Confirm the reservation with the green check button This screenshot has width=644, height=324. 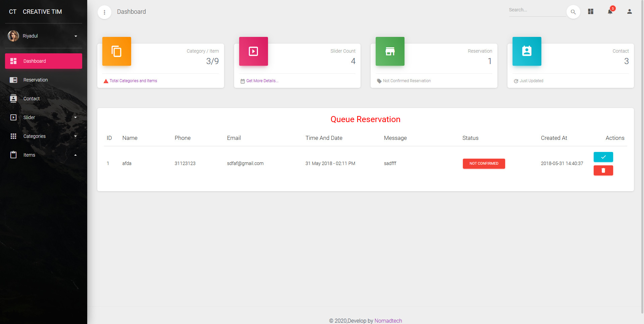(x=603, y=157)
